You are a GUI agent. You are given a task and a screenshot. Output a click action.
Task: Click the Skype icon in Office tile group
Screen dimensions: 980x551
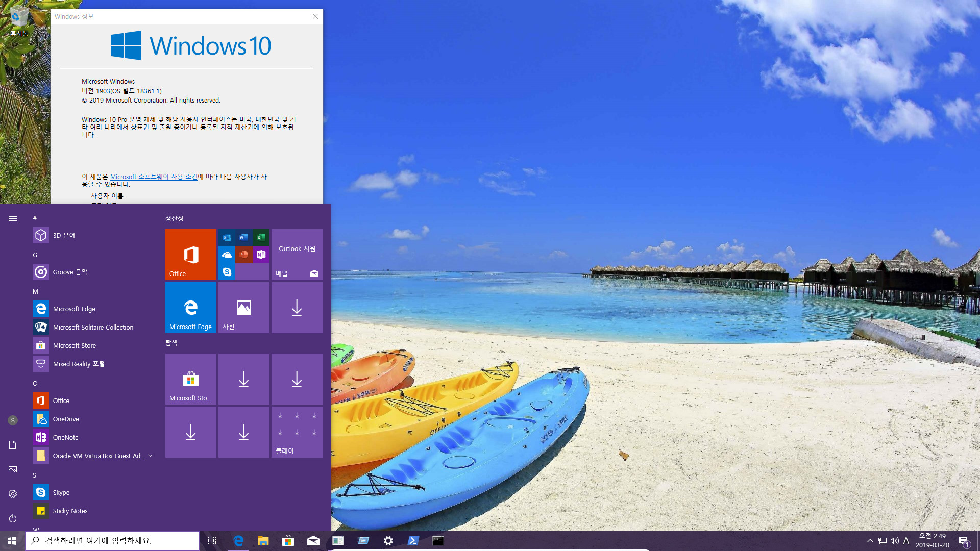(227, 271)
